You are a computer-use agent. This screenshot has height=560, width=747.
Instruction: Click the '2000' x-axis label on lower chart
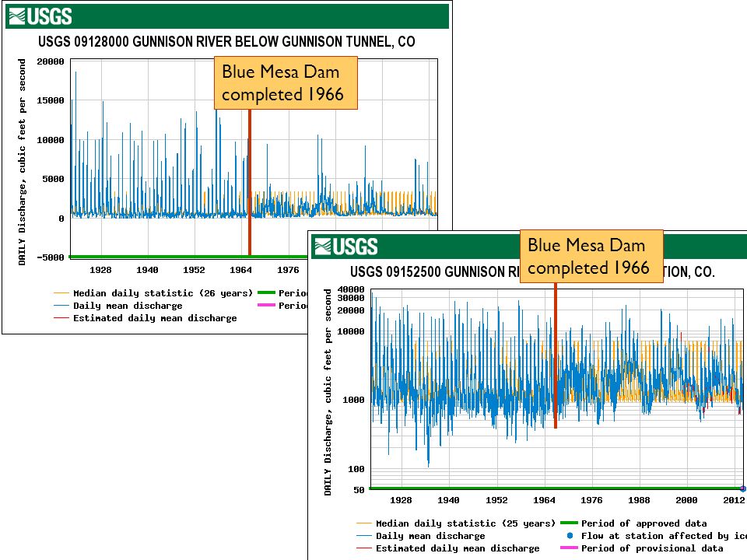click(x=686, y=500)
